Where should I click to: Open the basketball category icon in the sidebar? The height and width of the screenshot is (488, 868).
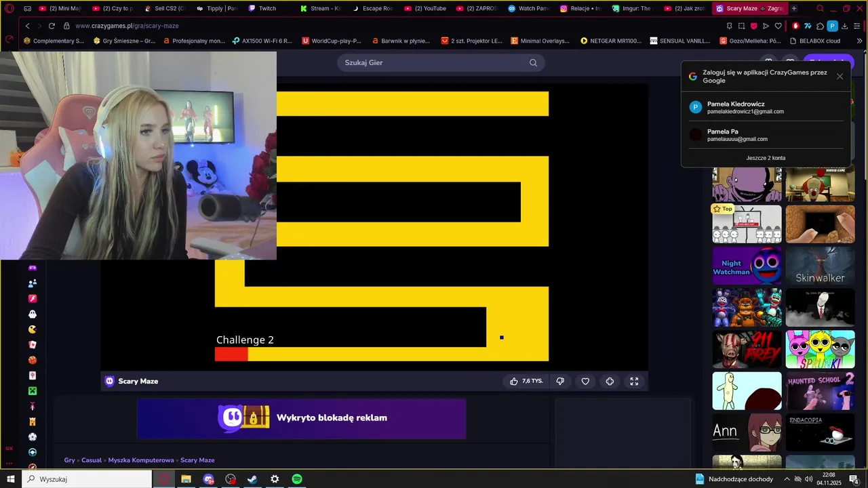point(32,360)
